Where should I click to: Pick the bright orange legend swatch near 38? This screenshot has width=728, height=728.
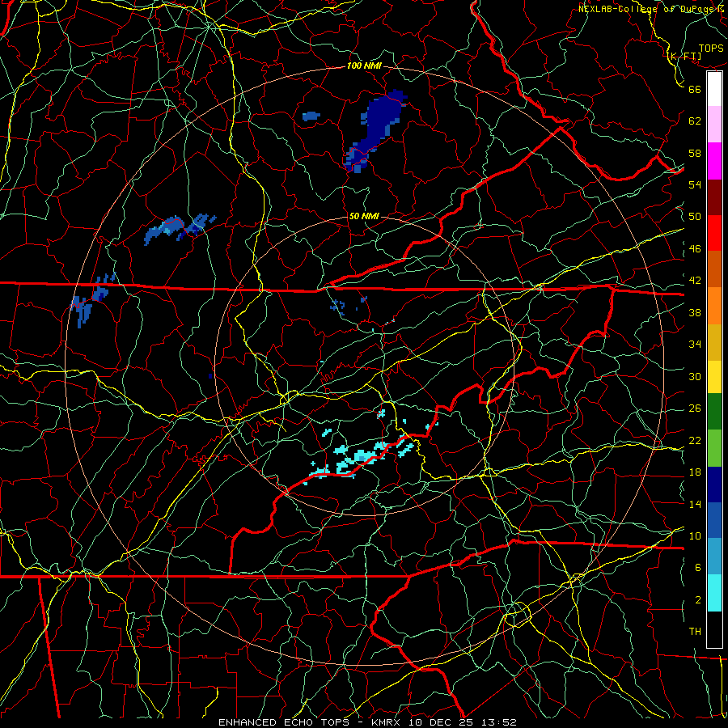[714, 306]
